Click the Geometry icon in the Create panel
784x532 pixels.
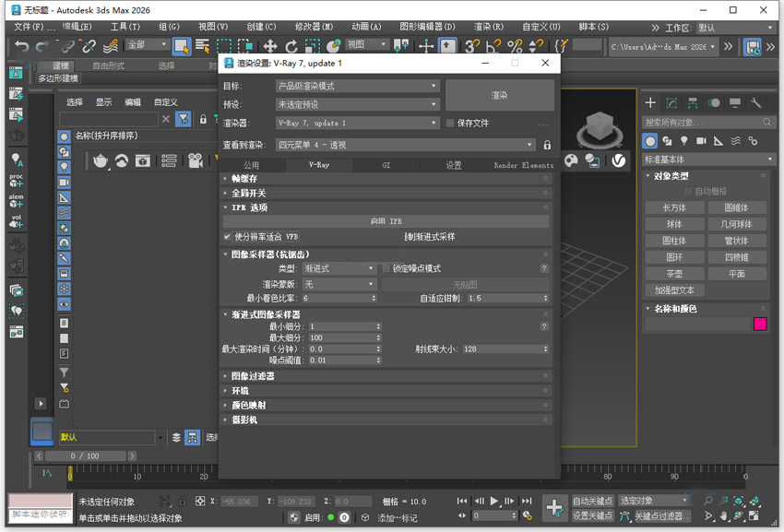[649, 141]
